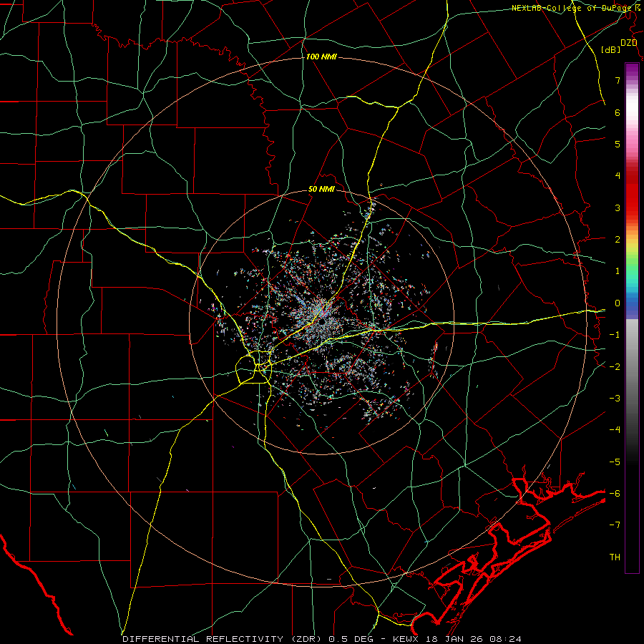Click the radar site center of the echoes
The image size is (644, 644).
click(x=322, y=322)
